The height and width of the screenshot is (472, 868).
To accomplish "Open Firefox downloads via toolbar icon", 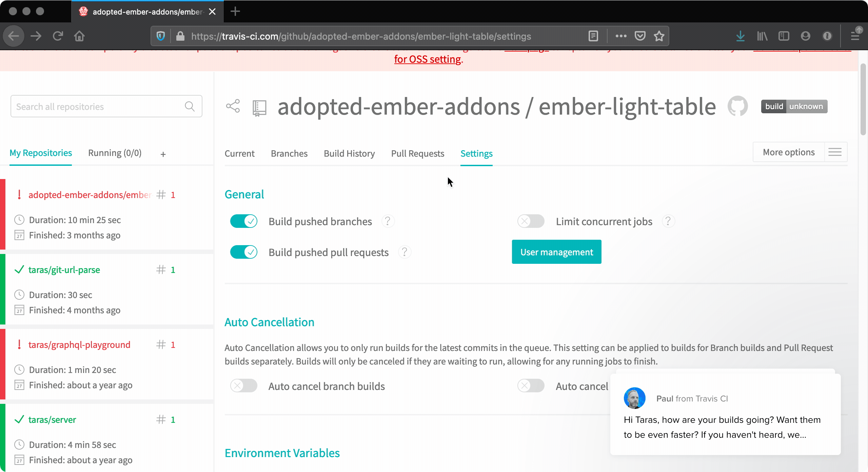I will pyautogui.click(x=740, y=36).
